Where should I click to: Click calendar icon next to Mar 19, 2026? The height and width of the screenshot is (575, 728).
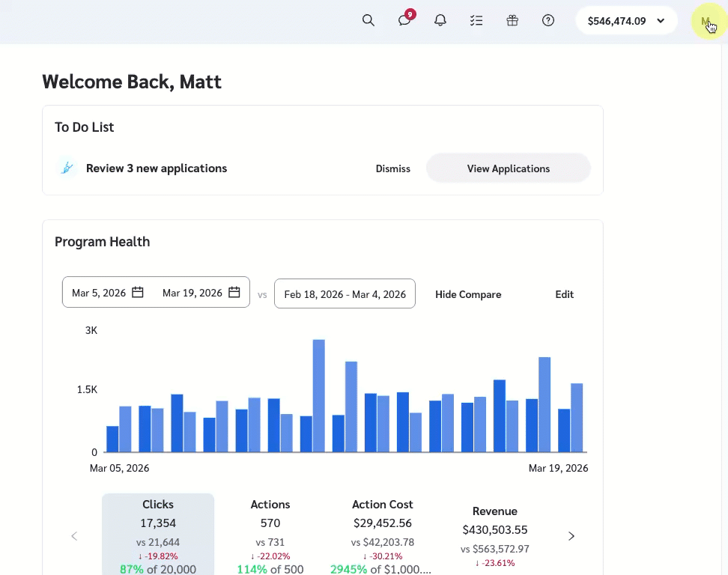[x=234, y=293]
